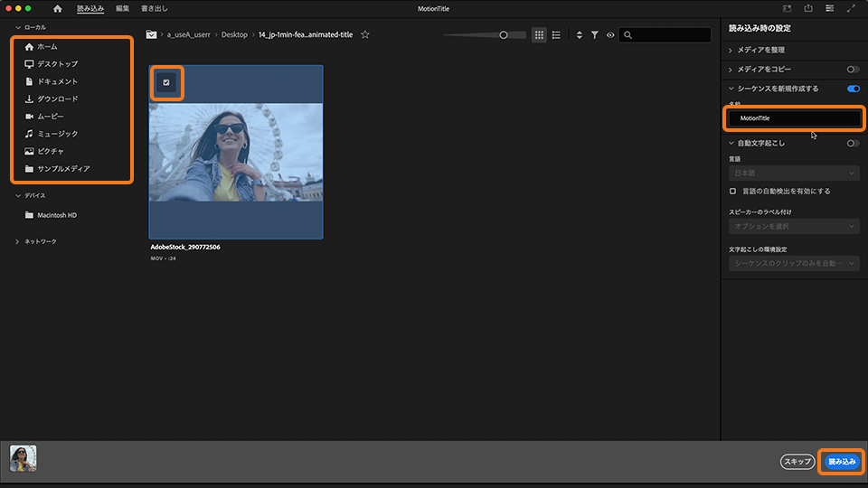
Task: Enable the 自動文字起こし toggle
Action: click(853, 144)
